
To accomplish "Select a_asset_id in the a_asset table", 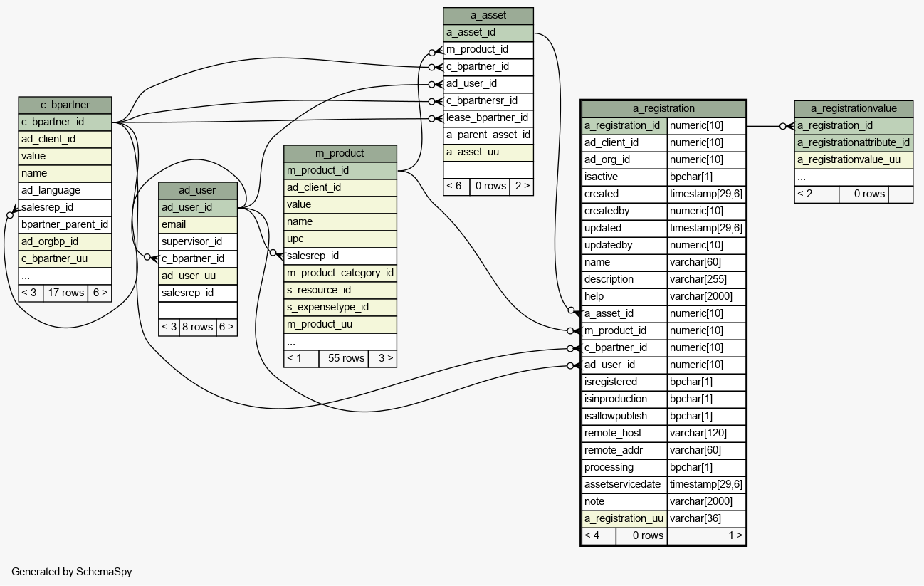I will 488,33.
